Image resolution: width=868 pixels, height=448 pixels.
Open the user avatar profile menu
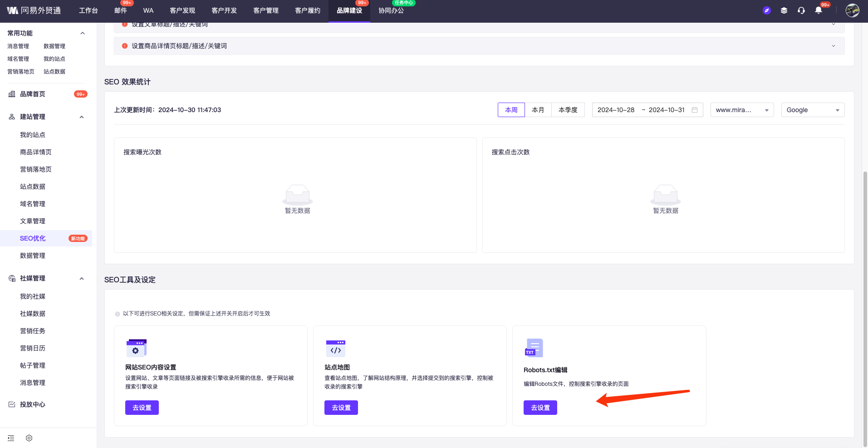coord(852,10)
